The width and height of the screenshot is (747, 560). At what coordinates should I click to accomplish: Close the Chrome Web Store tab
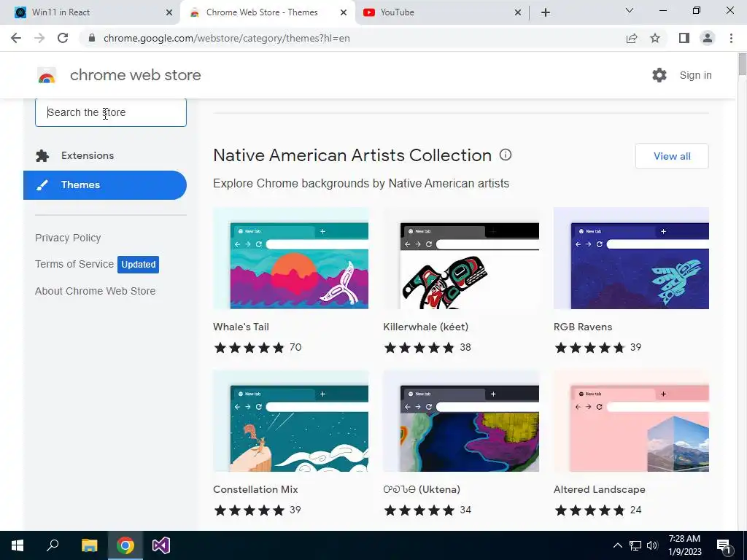(344, 13)
